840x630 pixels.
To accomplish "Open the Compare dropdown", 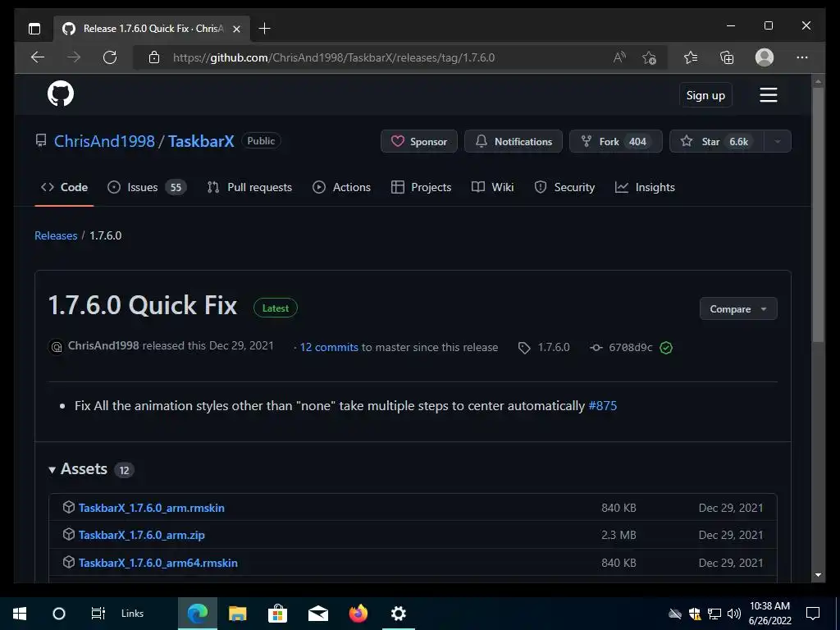I will click(738, 308).
